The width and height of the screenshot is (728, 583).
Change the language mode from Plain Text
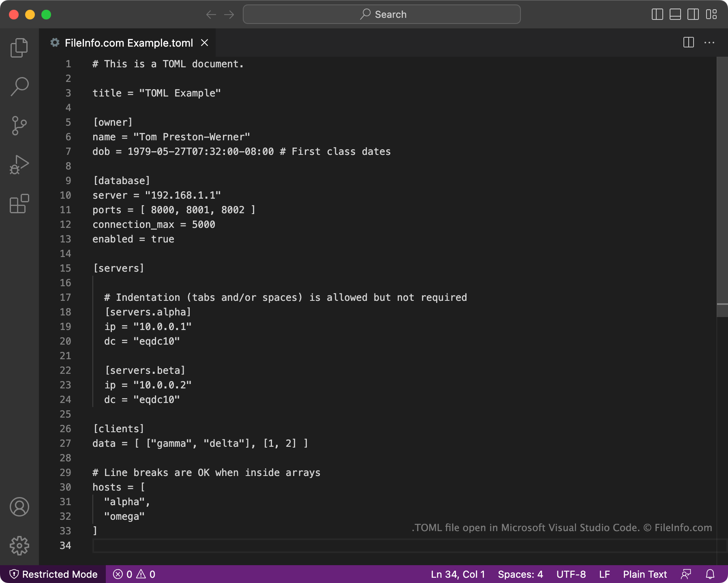tap(644, 574)
